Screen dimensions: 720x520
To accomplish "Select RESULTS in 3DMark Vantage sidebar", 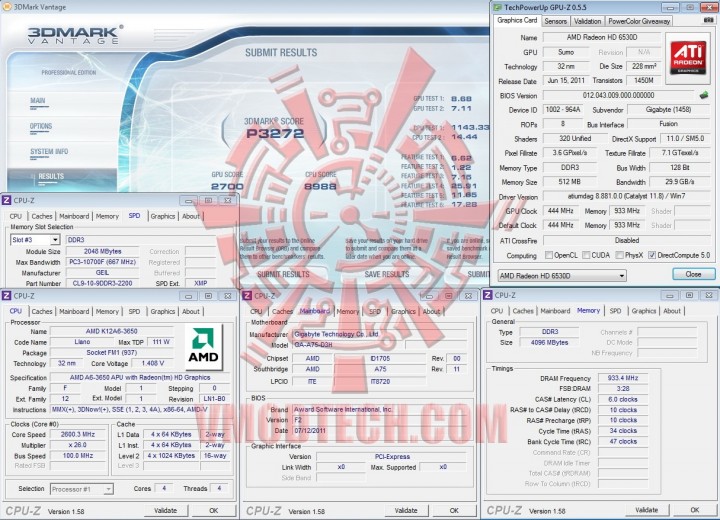I will pos(51,176).
